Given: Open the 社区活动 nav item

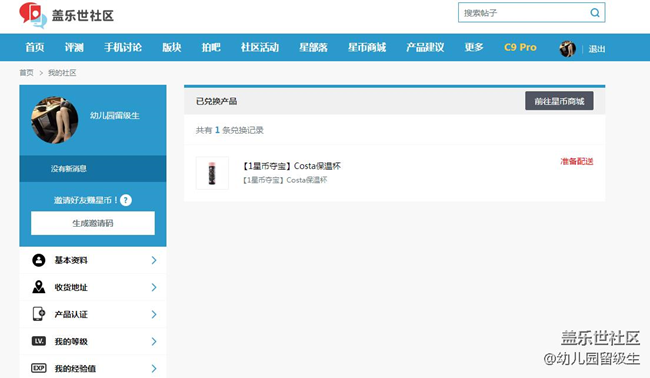Looking at the screenshot, I should 260,47.
